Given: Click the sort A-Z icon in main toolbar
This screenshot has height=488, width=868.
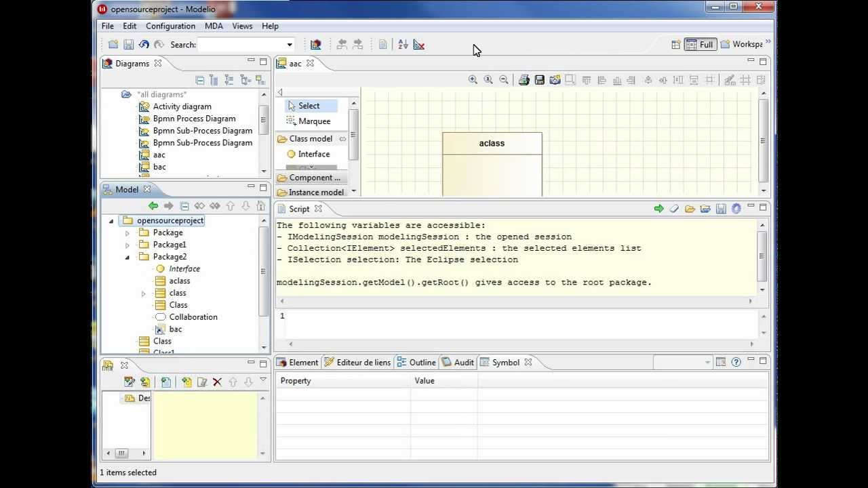Looking at the screenshot, I should coord(403,45).
